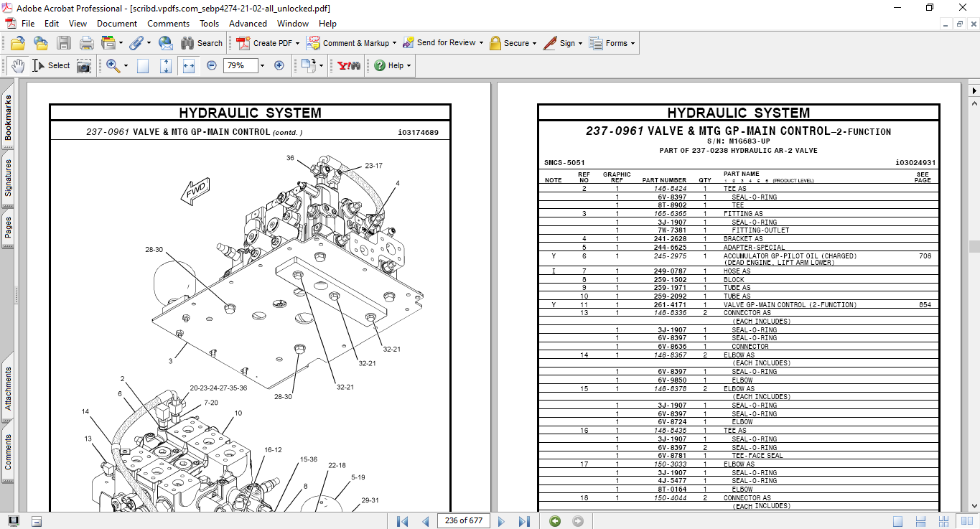Image resolution: width=980 pixels, height=529 pixels.
Task: Click the Save floppy disk icon
Action: pyautogui.click(x=64, y=43)
